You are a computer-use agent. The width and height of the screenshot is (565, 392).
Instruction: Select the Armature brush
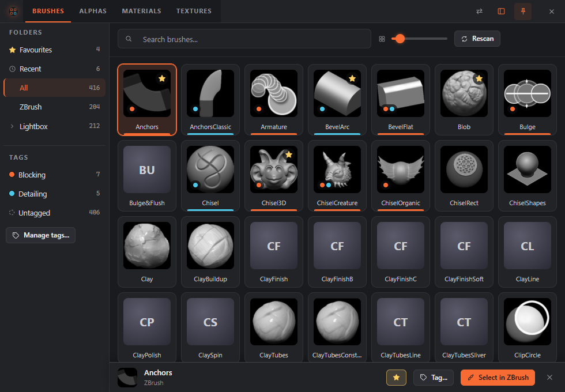tap(274, 100)
